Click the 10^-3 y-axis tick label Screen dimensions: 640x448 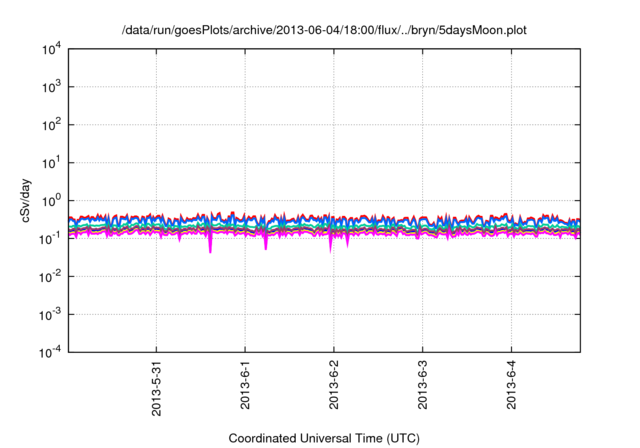click(x=51, y=315)
